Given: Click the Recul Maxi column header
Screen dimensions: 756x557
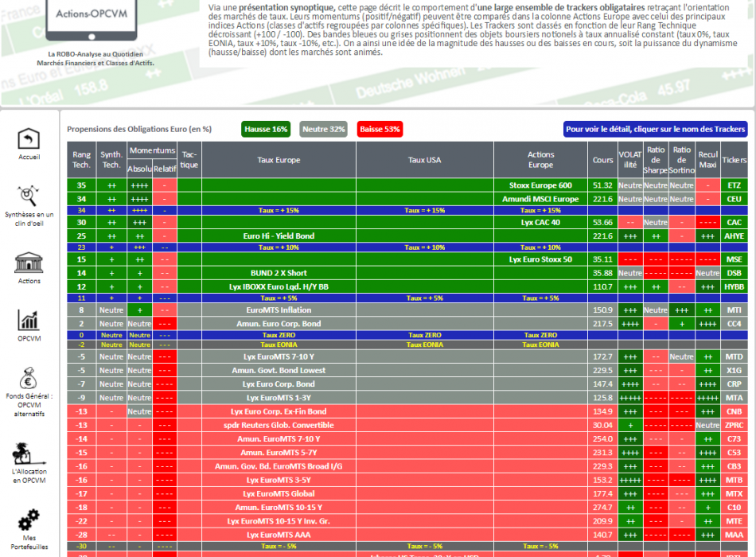Looking at the screenshot, I should pos(707,160).
